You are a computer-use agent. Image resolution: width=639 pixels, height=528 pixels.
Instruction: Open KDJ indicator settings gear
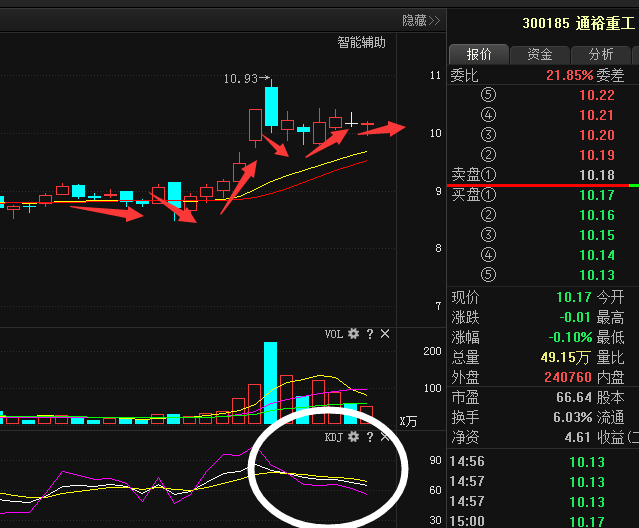click(353, 438)
